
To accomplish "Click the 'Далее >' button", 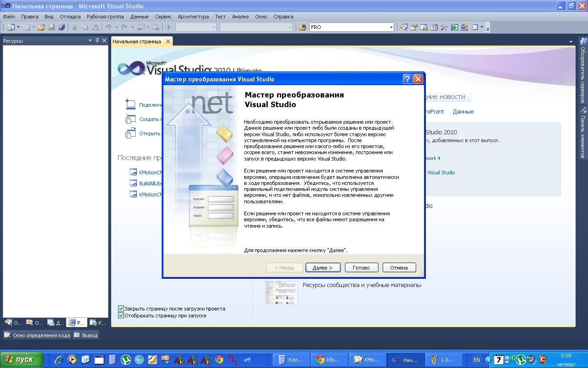I will [x=322, y=267].
